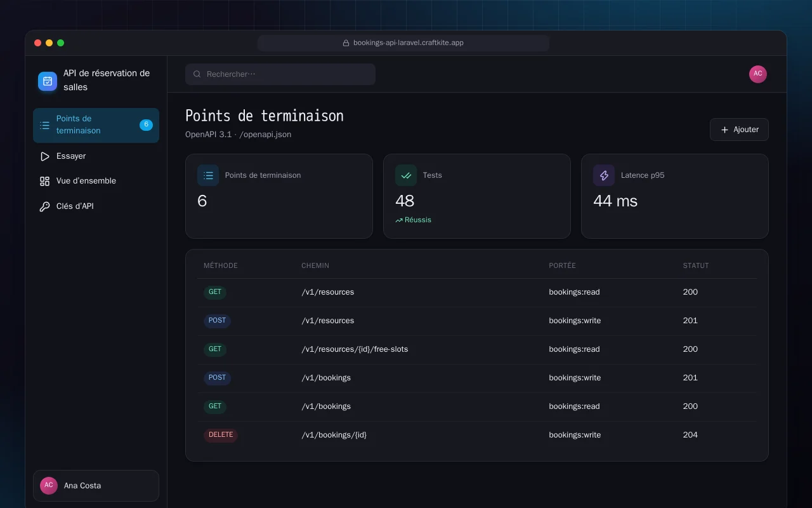The width and height of the screenshot is (812, 508).
Task: Click bookings:write scope in DELETE row
Action: point(575,435)
